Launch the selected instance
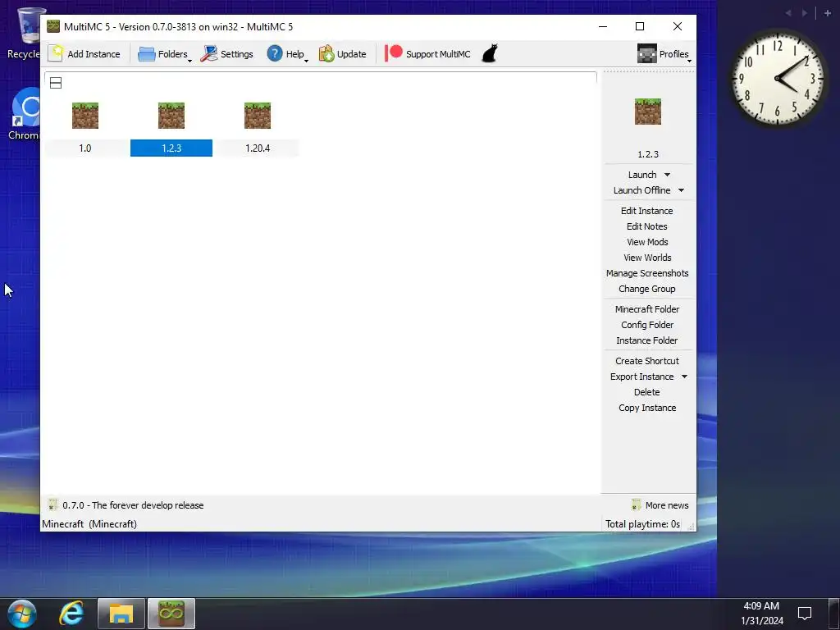This screenshot has height=630, width=840. (641, 175)
